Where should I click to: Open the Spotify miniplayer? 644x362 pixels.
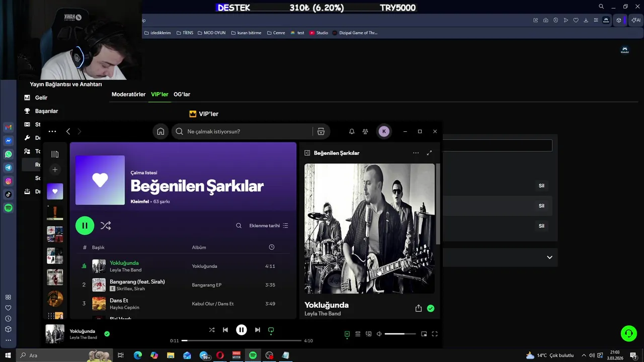pos(424,334)
